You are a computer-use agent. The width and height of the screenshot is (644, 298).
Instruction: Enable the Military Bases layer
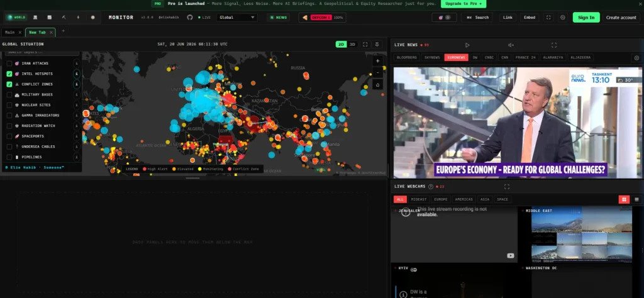pos(9,95)
